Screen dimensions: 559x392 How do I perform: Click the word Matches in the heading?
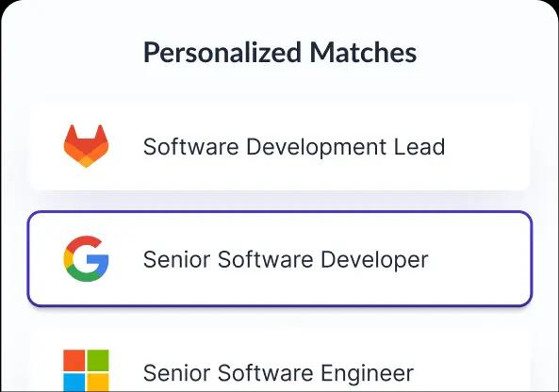pos(363,53)
